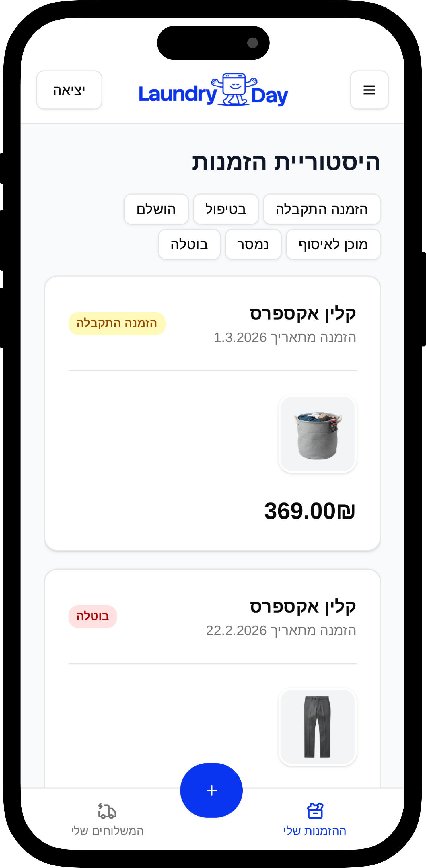Toggle the הושלם filter chip
426x868 pixels.
(x=156, y=209)
